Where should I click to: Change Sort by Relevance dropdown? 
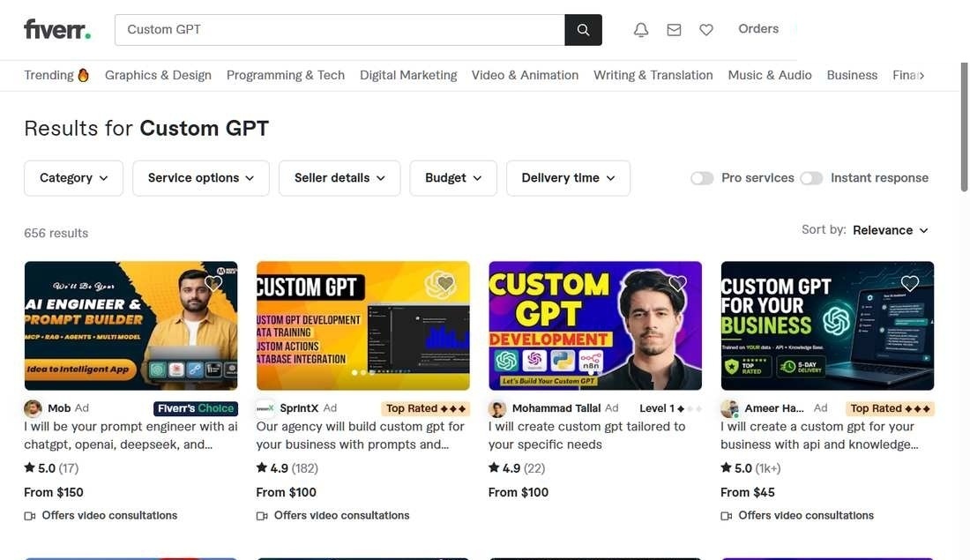891,230
